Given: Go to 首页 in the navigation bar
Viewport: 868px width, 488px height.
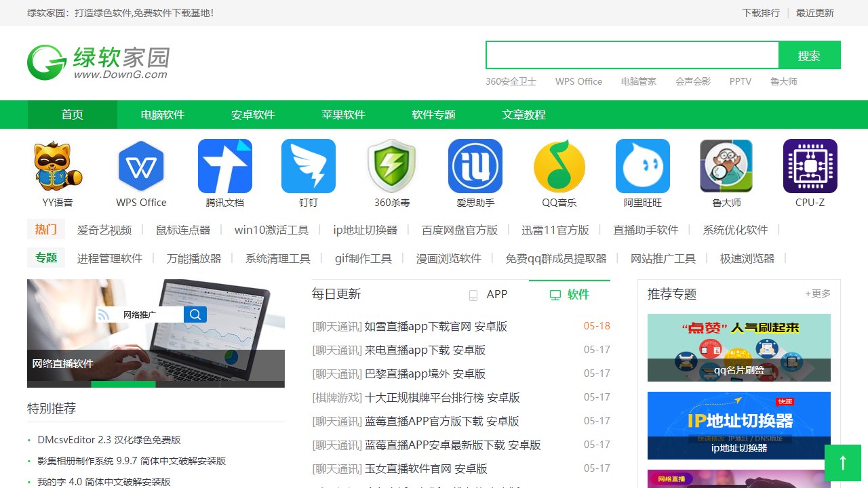Looking at the screenshot, I should point(73,115).
